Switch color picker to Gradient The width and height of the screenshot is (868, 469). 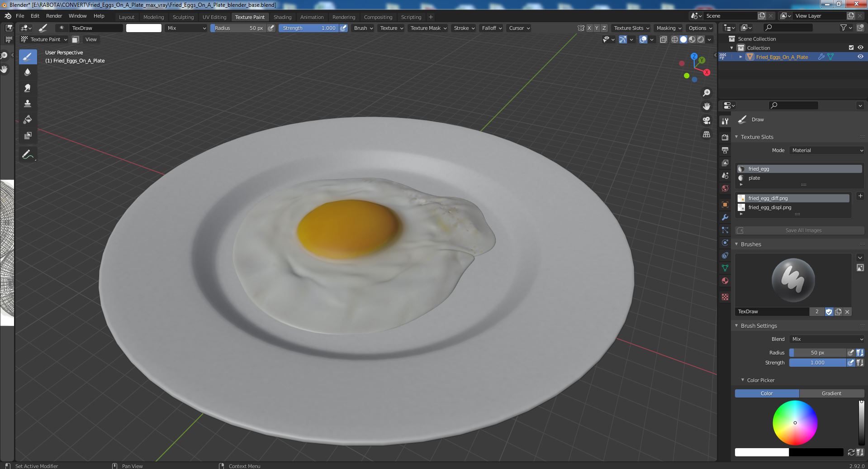[x=831, y=393]
